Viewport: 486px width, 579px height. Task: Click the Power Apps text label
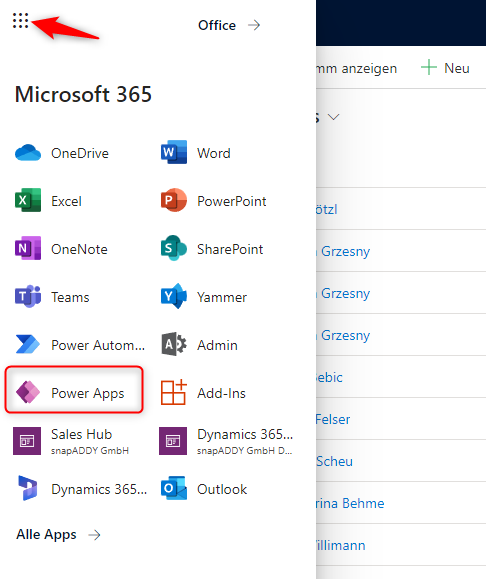tap(88, 394)
